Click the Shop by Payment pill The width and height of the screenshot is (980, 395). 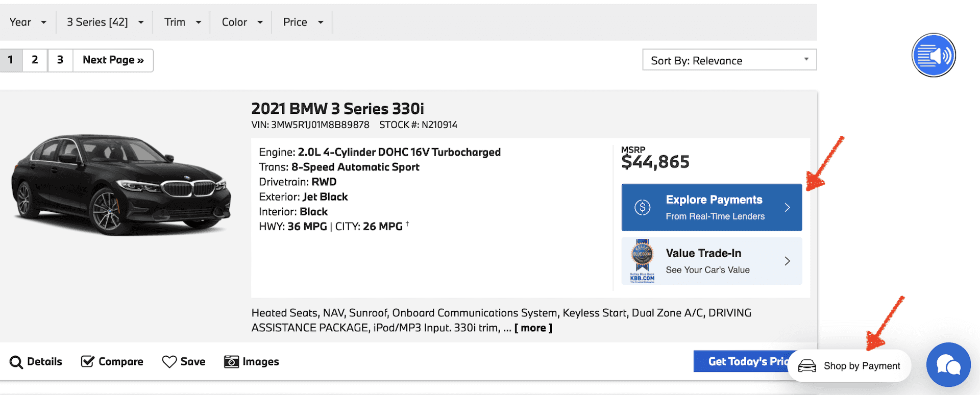(849, 366)
